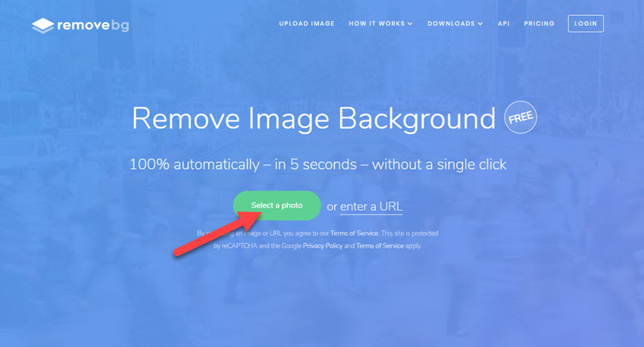Viewport: 644px width, 347px height.
Task: Click the enter a URL link
Action: coord(371,207)
